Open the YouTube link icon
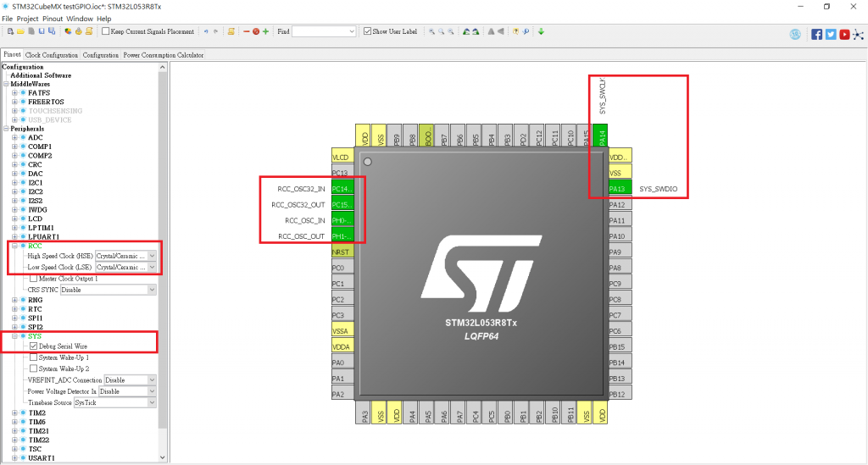This screenshot has height=465, width=868. click(x=844, y=34)
